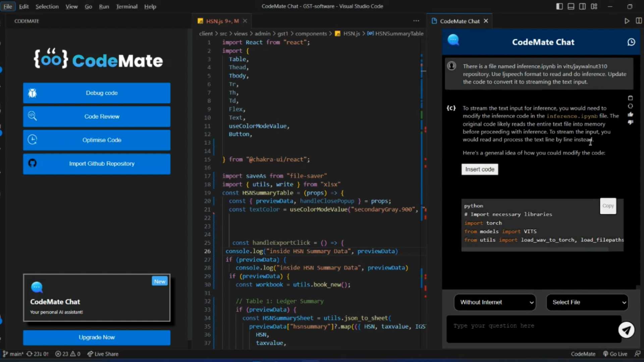Open the Without Internet dropdown
644x362 pixels.
pyautogui.click(x=495, y=302)
